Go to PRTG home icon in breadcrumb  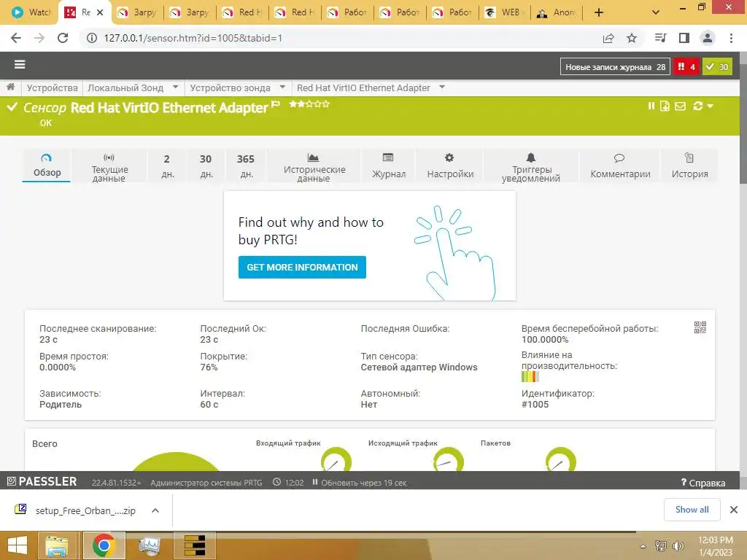10,87
